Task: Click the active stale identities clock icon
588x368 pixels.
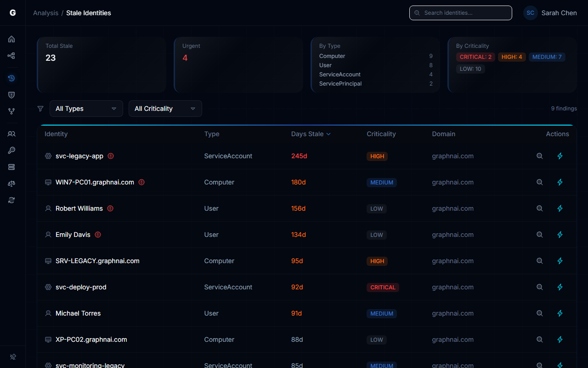Action: click(11, 78)
